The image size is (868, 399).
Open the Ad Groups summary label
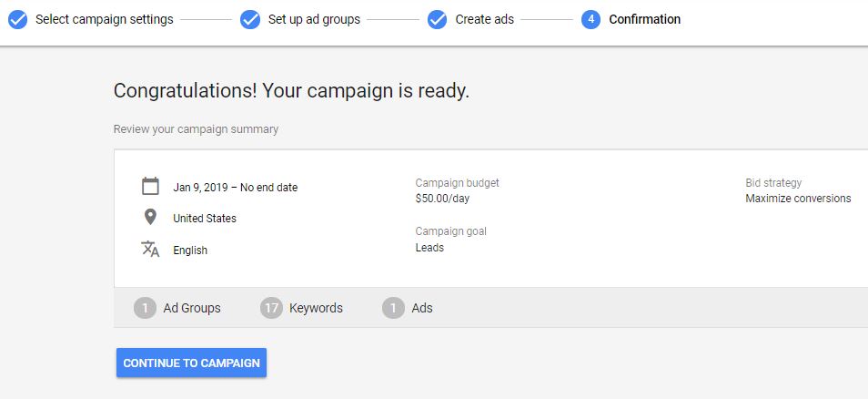192,308
